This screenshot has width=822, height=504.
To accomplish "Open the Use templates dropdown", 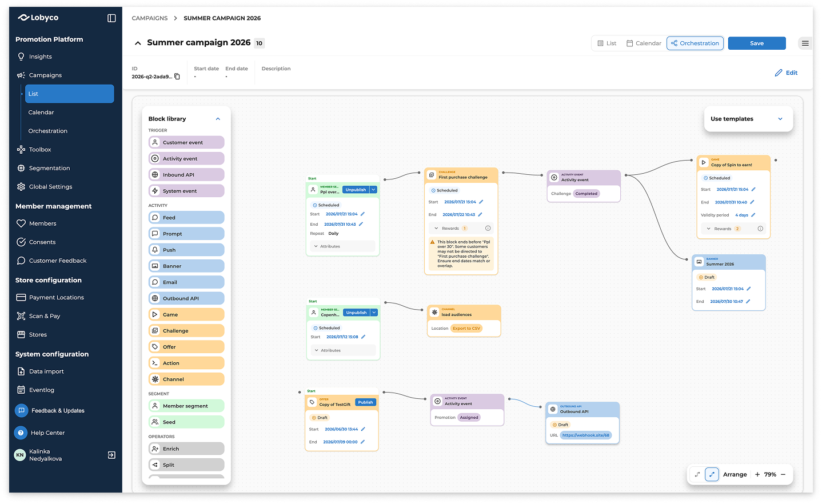I will (748, 119).
